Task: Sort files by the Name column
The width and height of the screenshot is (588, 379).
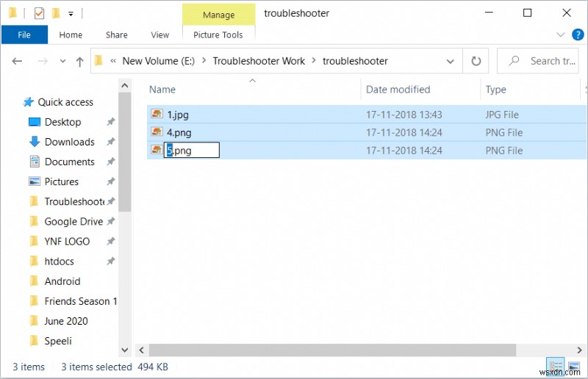Action: coord(162,89)
